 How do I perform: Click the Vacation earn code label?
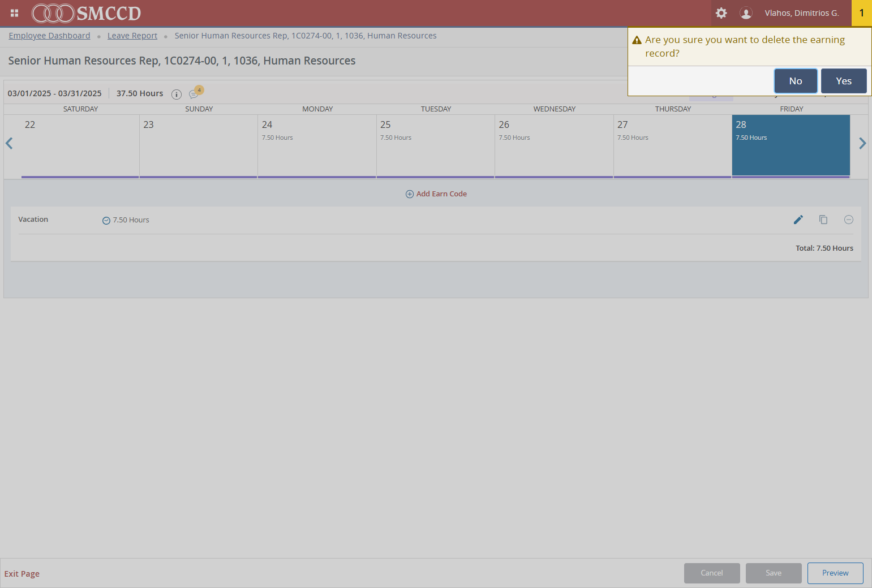pyautogui.click(x=33, y=220)
